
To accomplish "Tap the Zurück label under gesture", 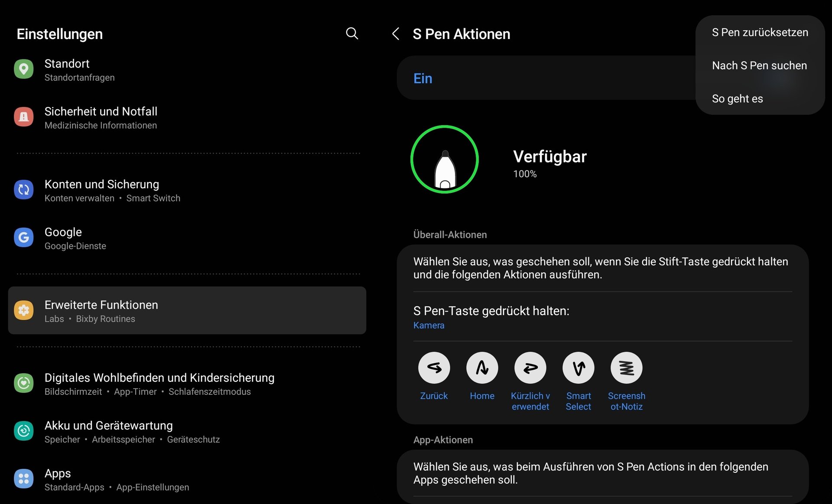I will click(434, 396).
